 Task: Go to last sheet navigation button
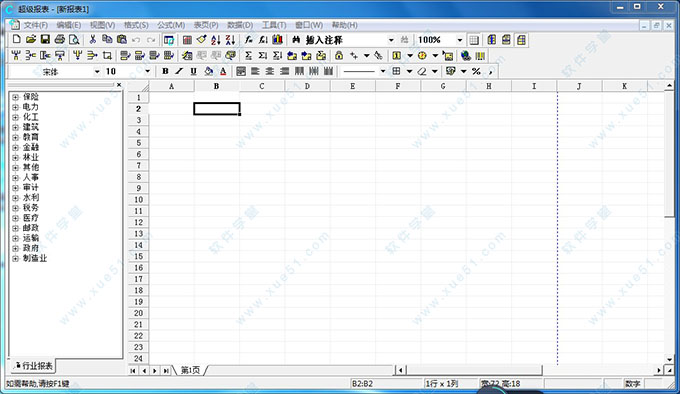[x=166, y=371]
